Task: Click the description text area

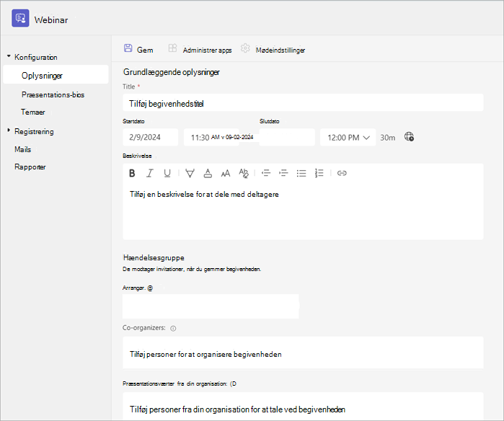Action: pyautogui.click(x=303, y=211)
